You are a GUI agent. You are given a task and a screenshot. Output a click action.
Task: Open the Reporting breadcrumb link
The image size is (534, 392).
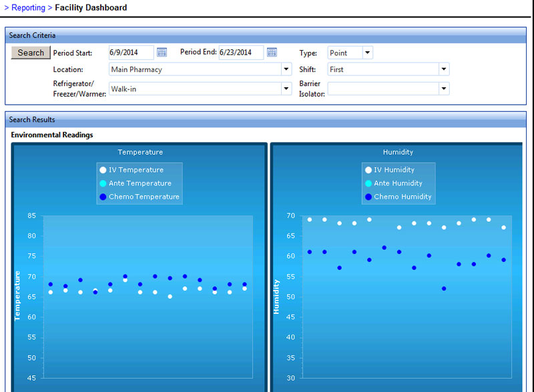tap(27, 7)
